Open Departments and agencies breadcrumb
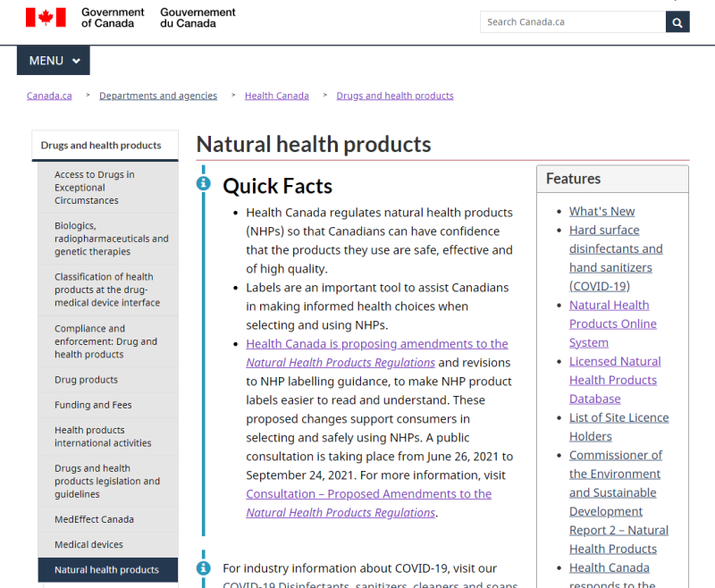The height and width of the screenshot is (588, 715). (x=158, y=96)
